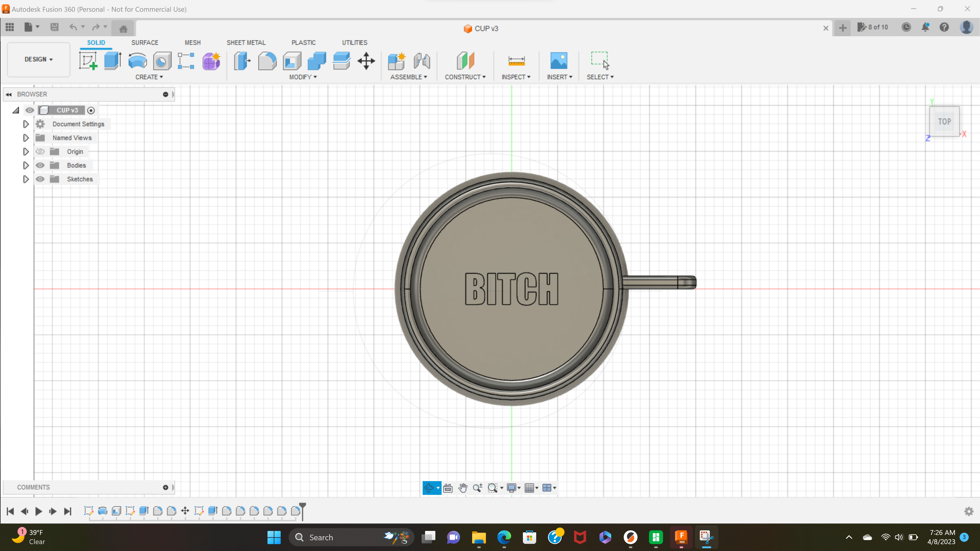
Task: Hide the Bodies folder
Action: click(x=40, y=165)
